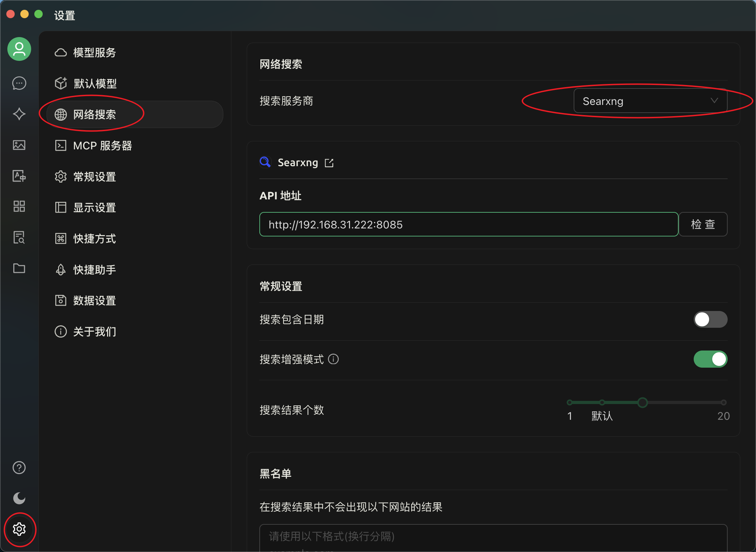Open the chat assistant icon in sidebar
Image resolution: width=756 pixels, height=552 pixels.
pyautogui.click(x=19, y=83)
